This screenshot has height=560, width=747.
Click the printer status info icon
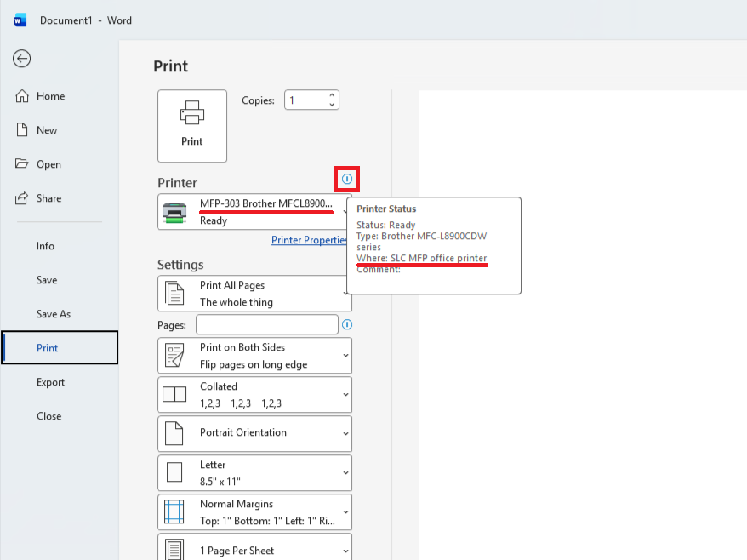[347, 180]
